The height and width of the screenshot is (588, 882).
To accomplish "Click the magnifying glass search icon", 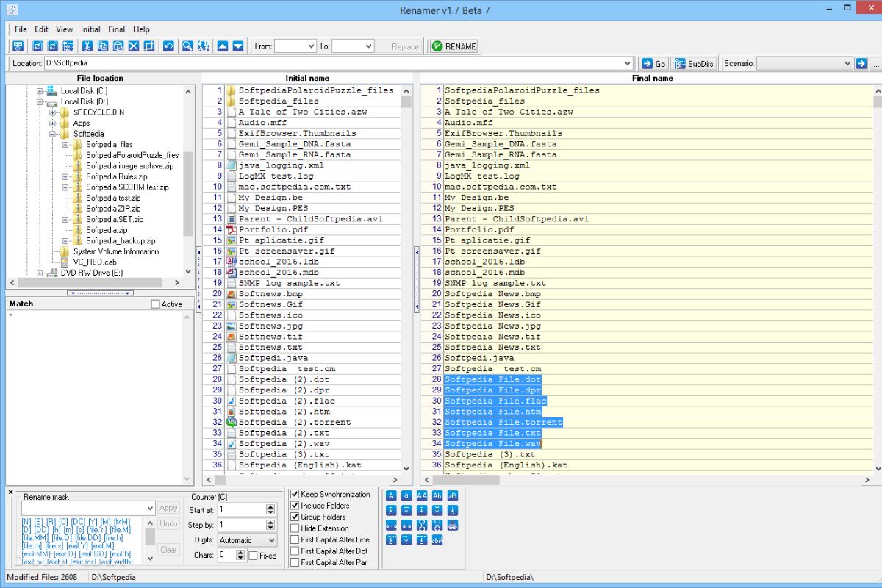I will [x=187, y=46].
